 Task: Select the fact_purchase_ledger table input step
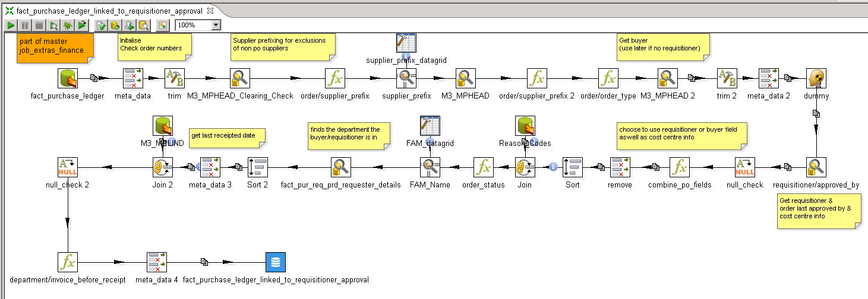pos(68,78)
